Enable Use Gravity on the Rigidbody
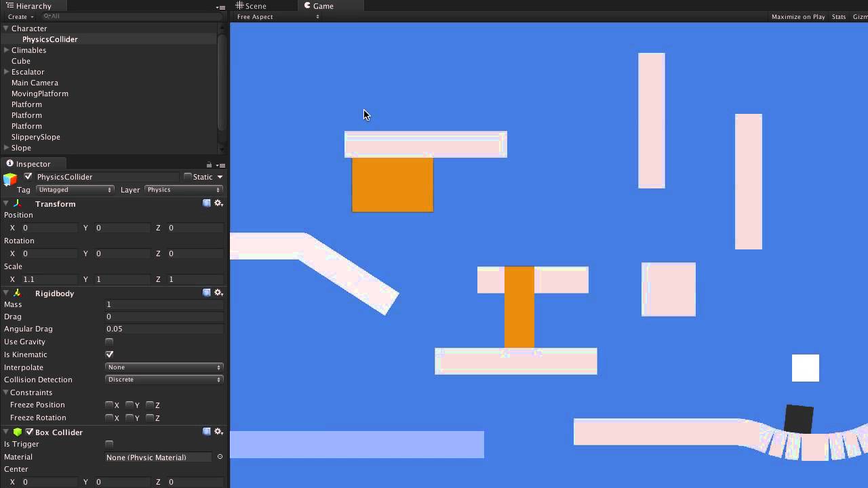 coord(109,342)
